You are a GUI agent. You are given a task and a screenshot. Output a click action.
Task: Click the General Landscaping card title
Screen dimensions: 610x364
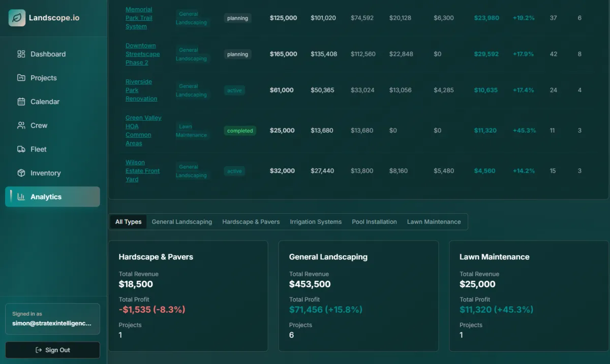pyautogui.click(x=328, y=257)
